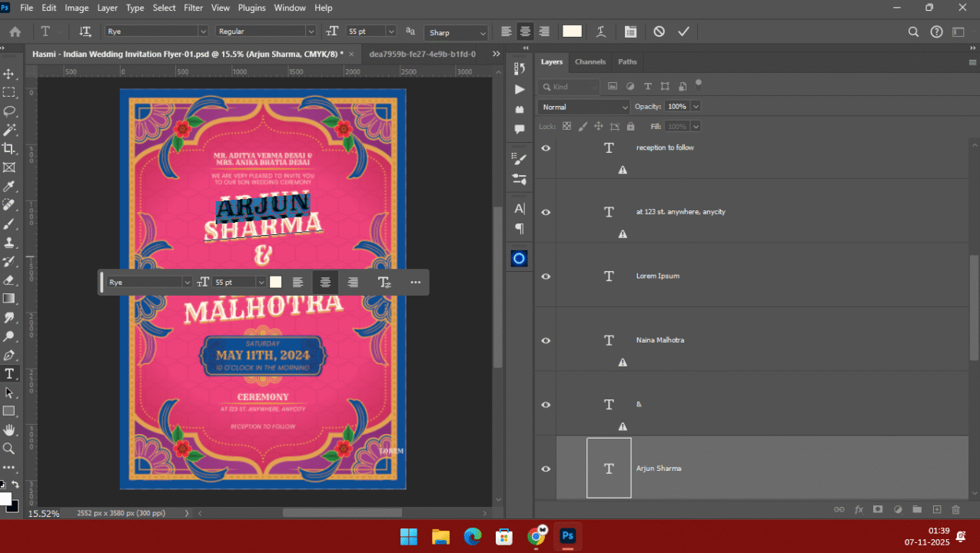Select the Move tool
Viewport: 980px width, 553px height.
[x=9, y=74]
